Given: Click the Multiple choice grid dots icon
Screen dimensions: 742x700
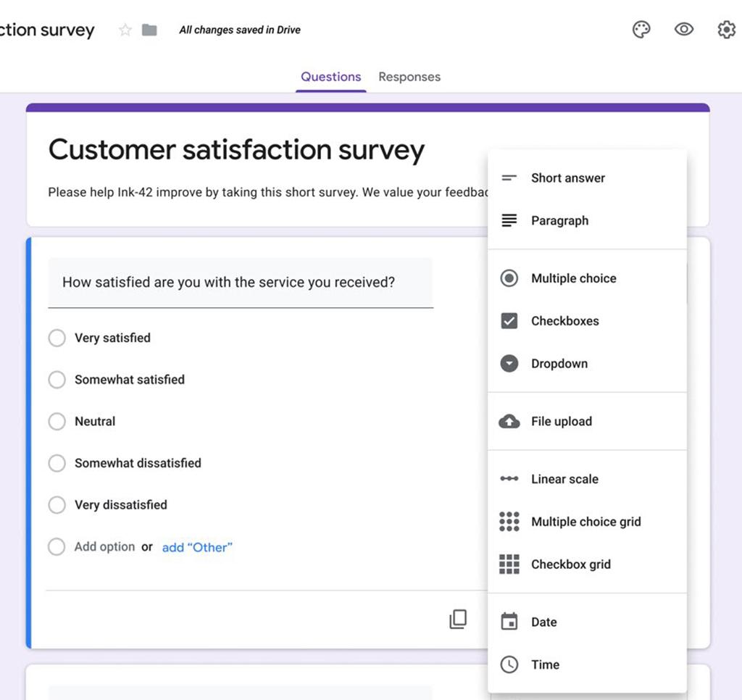Looking at the screenshot, I should pos(509,522).
